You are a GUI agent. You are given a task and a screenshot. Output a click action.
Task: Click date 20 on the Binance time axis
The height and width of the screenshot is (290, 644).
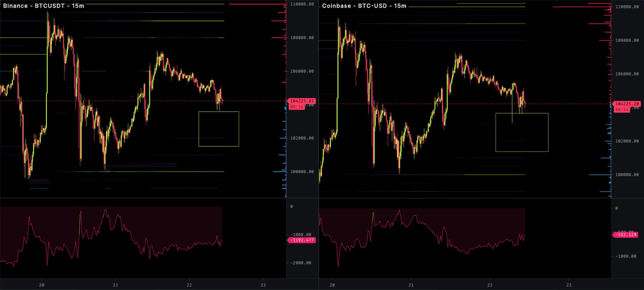42,285
